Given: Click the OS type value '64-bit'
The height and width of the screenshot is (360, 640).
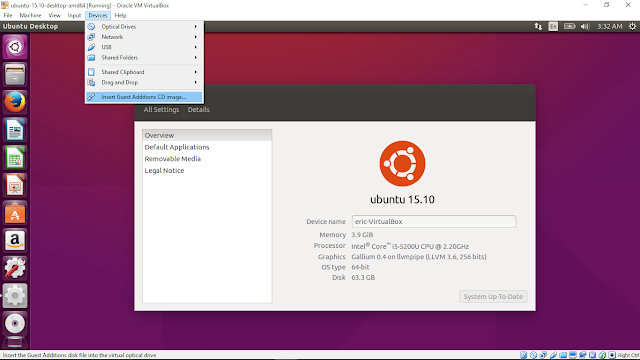Looking at the screenshot, I should coord(360,267).
